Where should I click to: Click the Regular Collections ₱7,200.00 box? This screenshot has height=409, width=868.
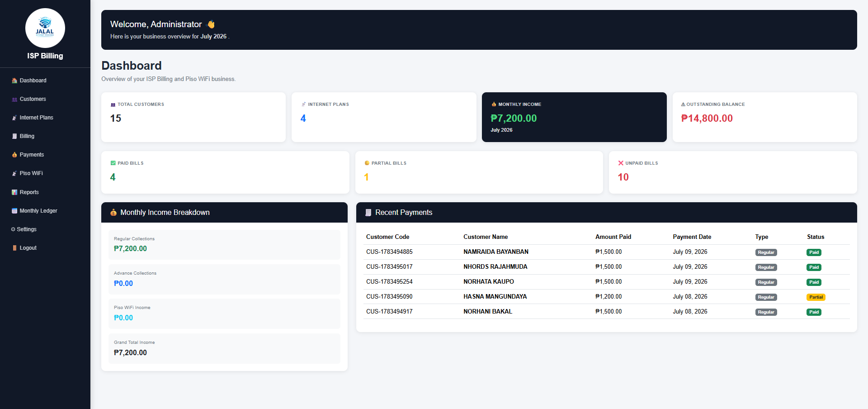click(x=224, y=245)
